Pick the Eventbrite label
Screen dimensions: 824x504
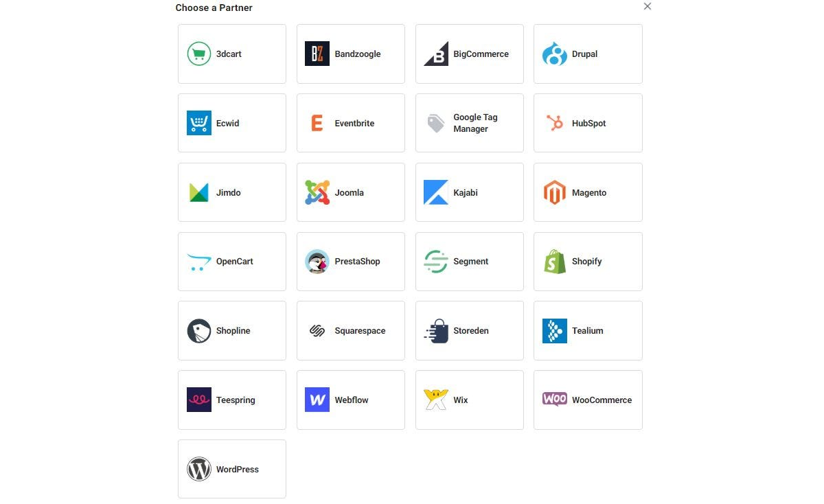point(355,124)
